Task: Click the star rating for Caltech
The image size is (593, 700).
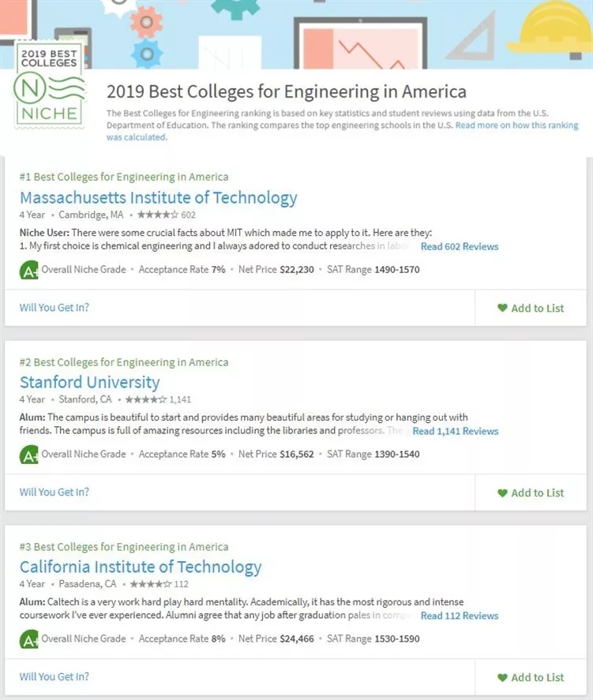Action: 150,584
